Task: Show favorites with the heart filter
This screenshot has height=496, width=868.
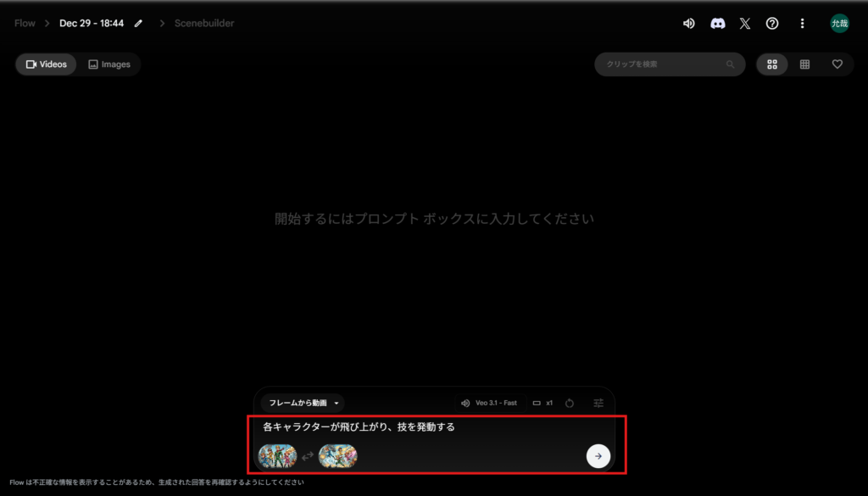Action: click(837, 64)
